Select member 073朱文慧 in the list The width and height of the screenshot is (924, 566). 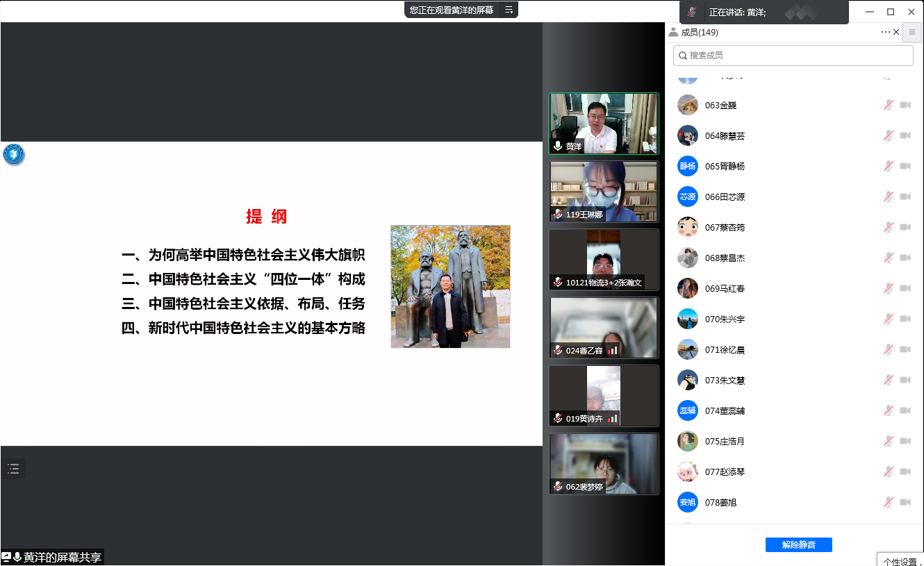click(x=725, y=380)
